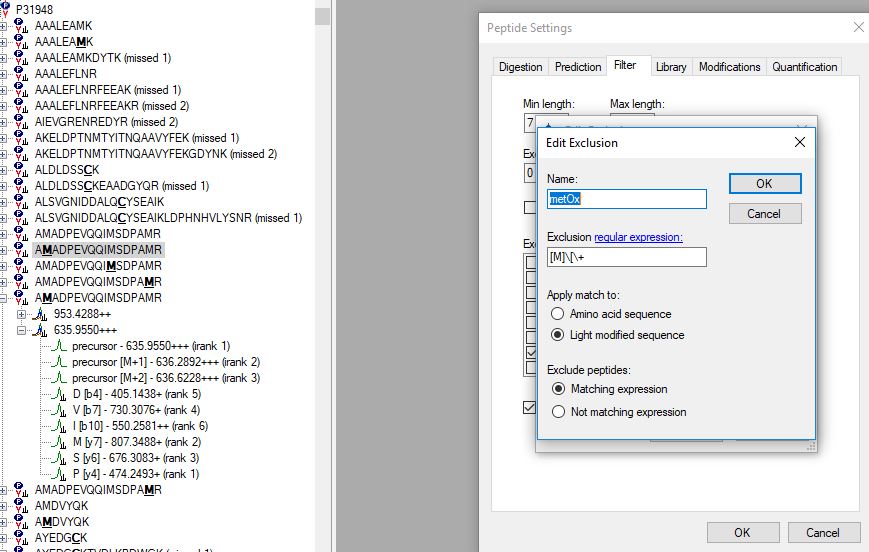Click the peptide icon beside AIEVGRENREDYR

pyautogui.click(x=18, y=121)
